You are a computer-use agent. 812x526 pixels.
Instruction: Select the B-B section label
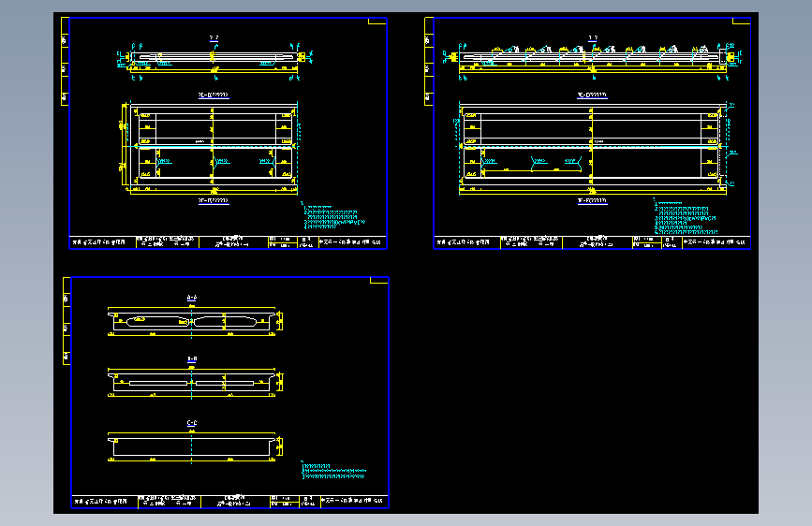click(x=192, y=359)
